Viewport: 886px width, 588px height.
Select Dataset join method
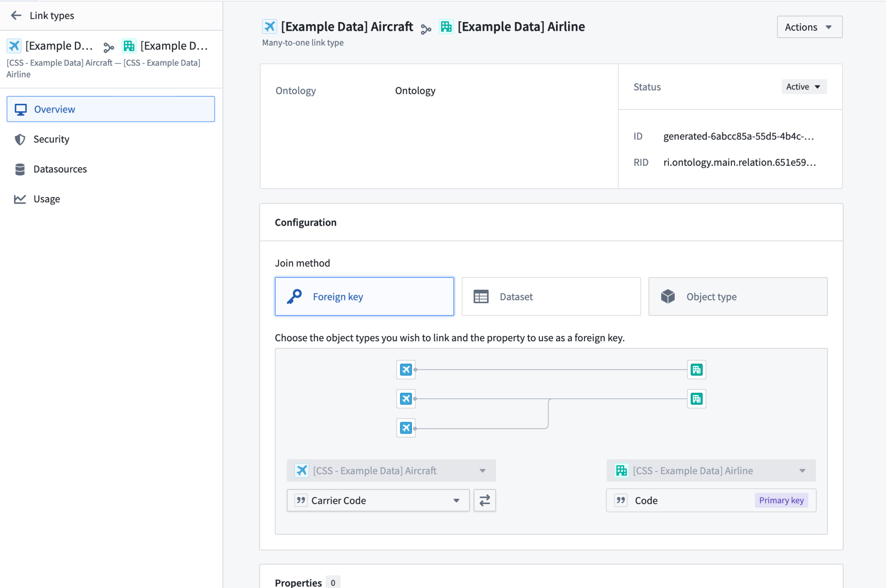(551, 296)
